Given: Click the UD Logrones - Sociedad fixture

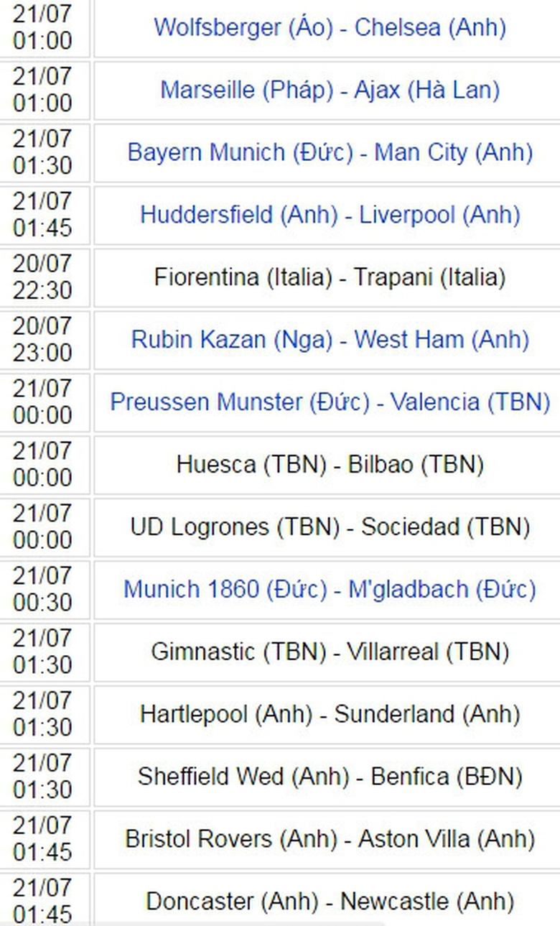Looking at the screenshot, I should coord(330,527).
